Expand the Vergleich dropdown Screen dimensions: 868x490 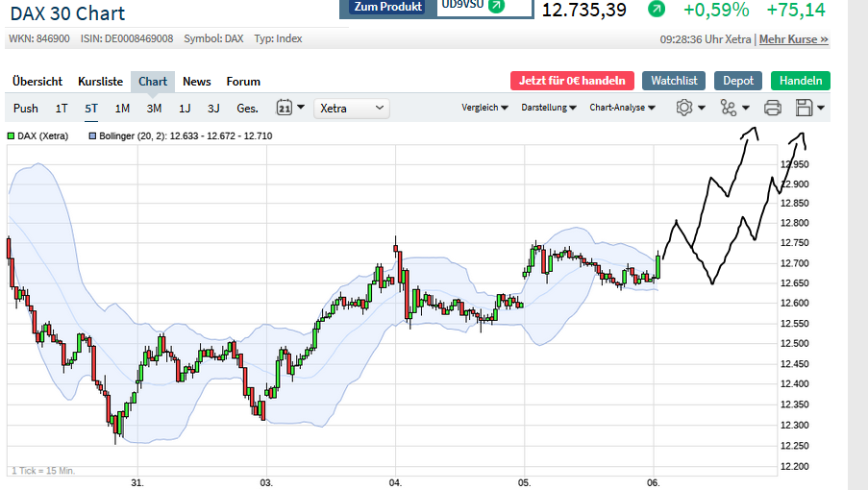485,108
